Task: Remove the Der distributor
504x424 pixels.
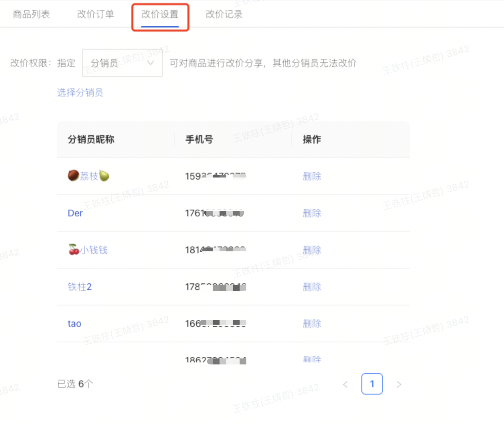Action: pos(312,213)
